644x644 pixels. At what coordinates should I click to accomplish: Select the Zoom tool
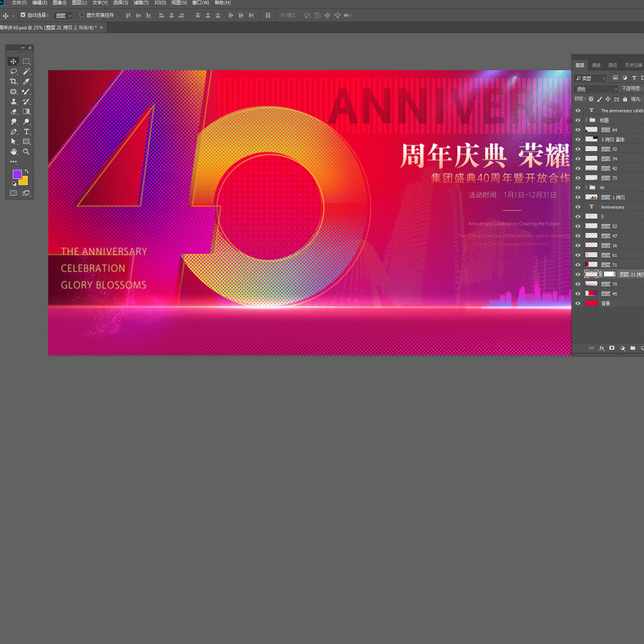(26, 152)
